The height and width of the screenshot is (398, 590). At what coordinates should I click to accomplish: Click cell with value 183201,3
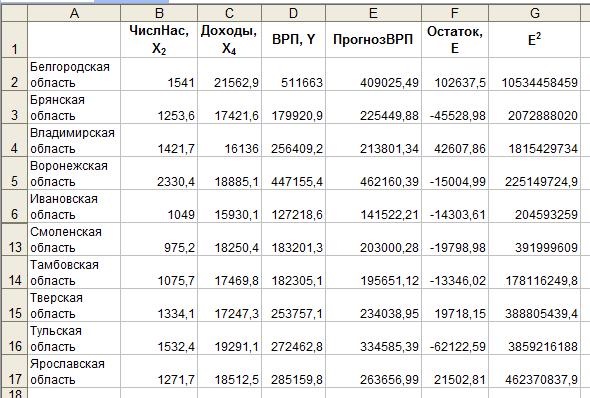[293, 239]
